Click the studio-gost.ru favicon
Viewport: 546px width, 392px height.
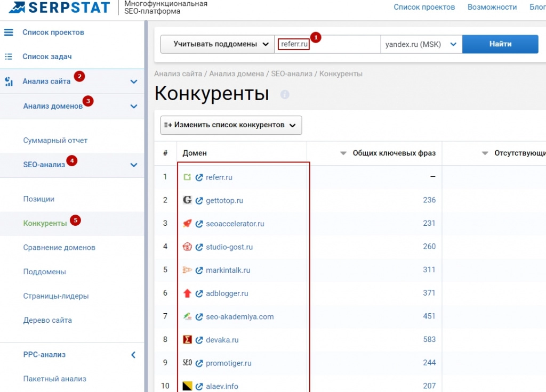point(187,247)
